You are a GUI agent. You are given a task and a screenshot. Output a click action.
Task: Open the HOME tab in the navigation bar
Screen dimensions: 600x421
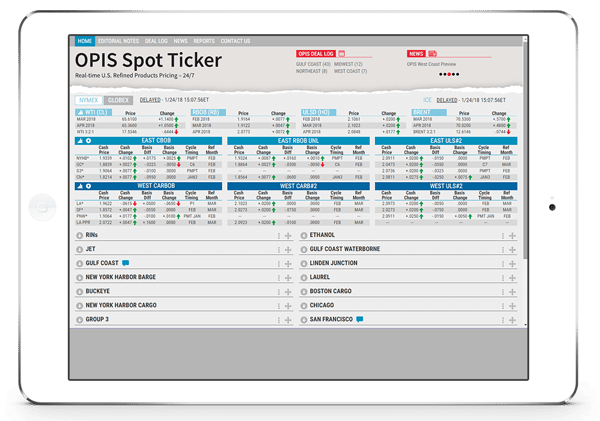click(85, 41)
